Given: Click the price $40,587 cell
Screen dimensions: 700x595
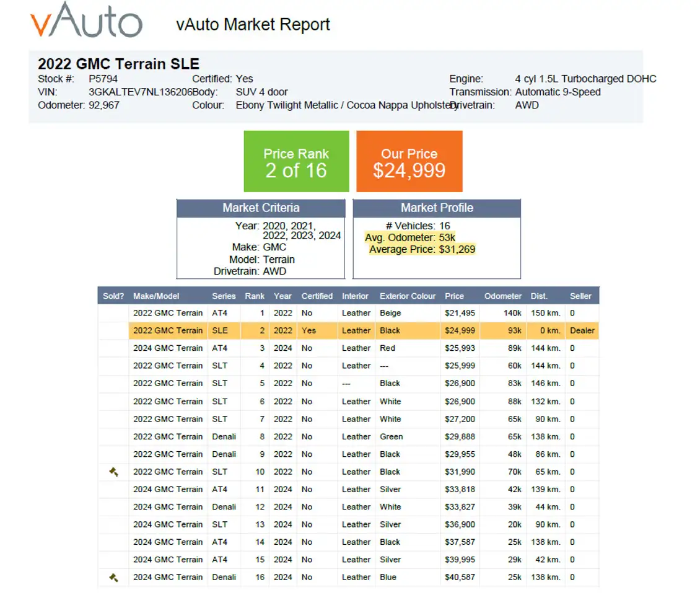Looking at the screenshot, I should click(460, 578).
